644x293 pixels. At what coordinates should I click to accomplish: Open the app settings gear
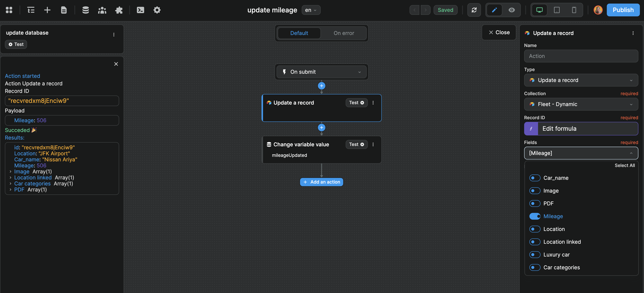(x=157, y=10)
